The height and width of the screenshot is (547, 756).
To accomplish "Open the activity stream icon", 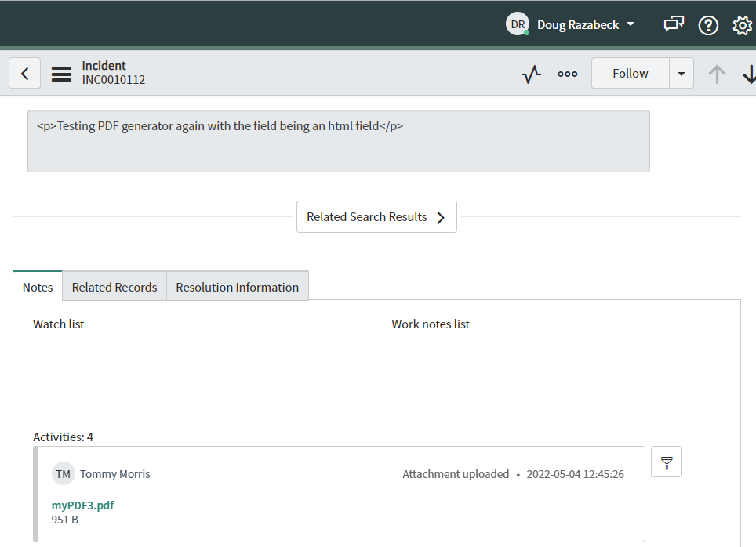I will pyautogui.click(x=531, y=73).
